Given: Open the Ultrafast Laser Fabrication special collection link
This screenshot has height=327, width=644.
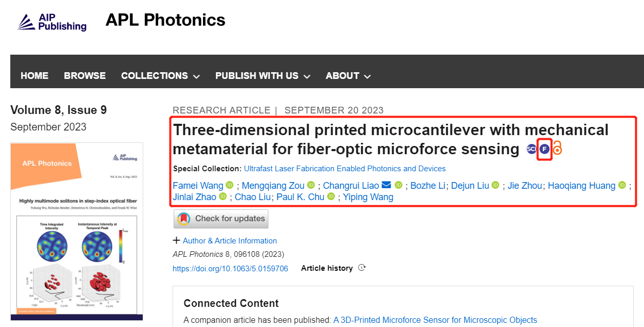Looking at the screenshot, I should [345, 169].
